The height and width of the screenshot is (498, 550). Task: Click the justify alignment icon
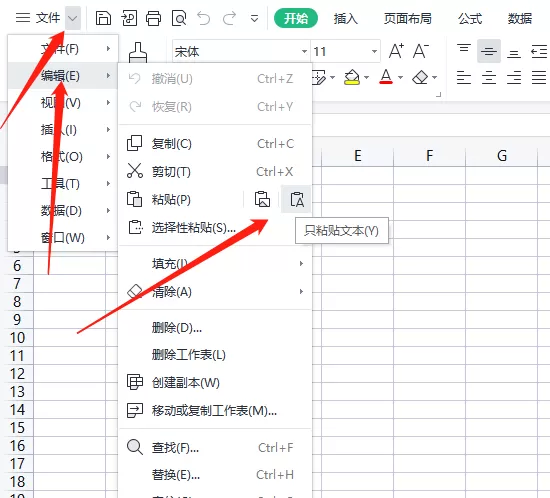(539, 77)
